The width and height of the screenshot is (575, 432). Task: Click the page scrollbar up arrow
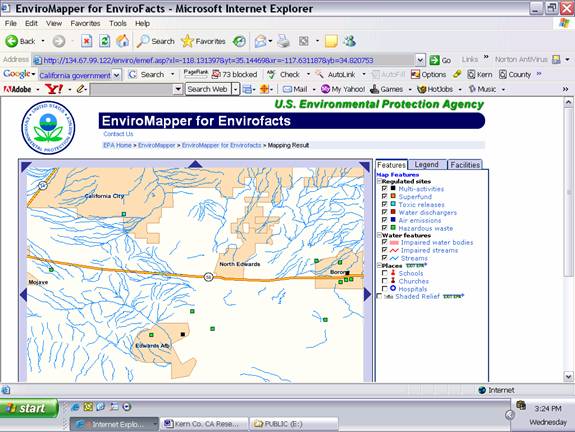click(x=568, y=102)
